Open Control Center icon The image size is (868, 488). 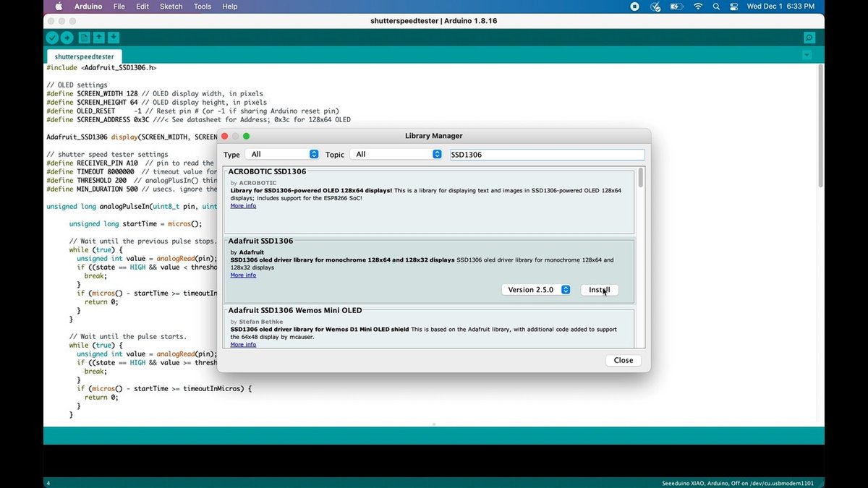[732, 7]
